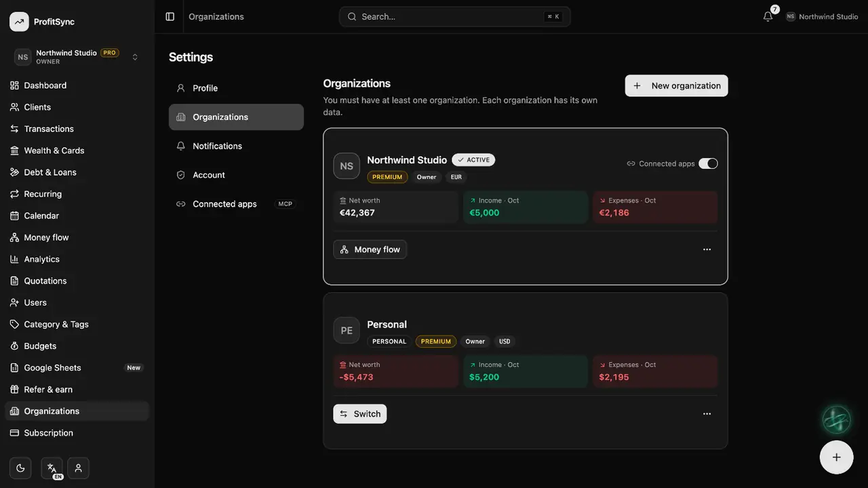Screen dimensions: 868x488
Task: Click Income Oct €5,000 tile
Action: coord(526,207)
